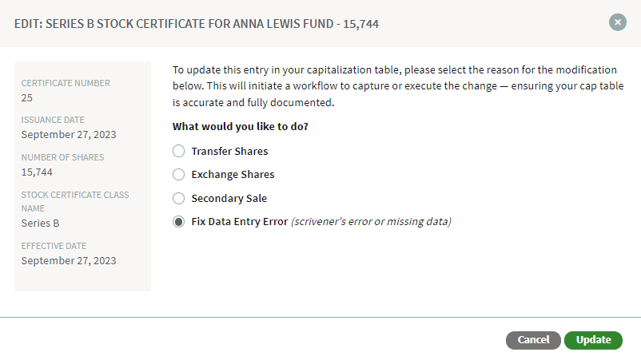The width and height of the screenshot is (641, 364).
Task: Cancel the certificate edit
Action: (x=533, y=340)
